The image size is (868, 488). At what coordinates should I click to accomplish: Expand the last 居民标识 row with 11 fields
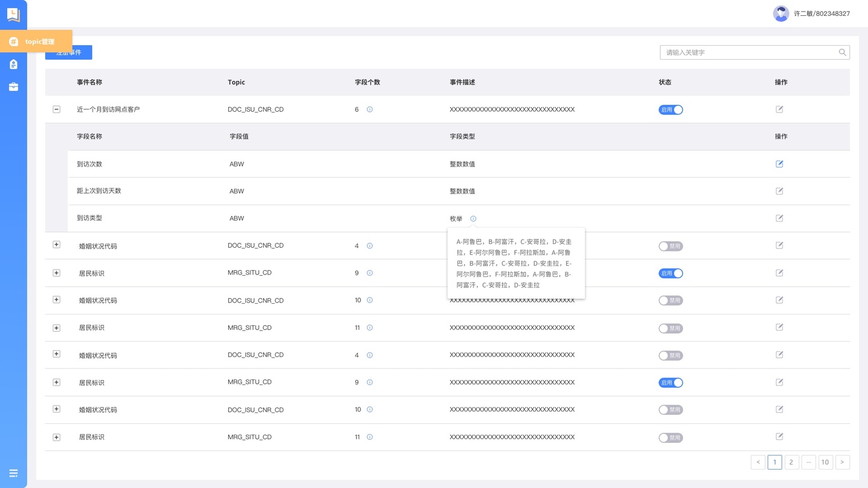point(57,437)
